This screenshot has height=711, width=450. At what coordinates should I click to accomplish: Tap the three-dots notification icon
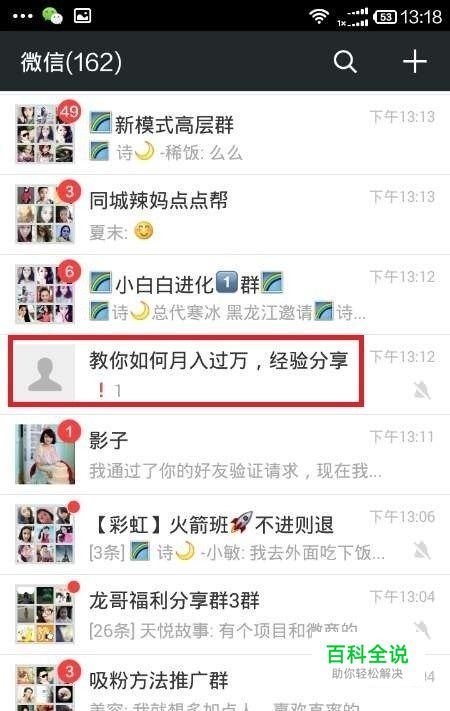click(22, 16)
